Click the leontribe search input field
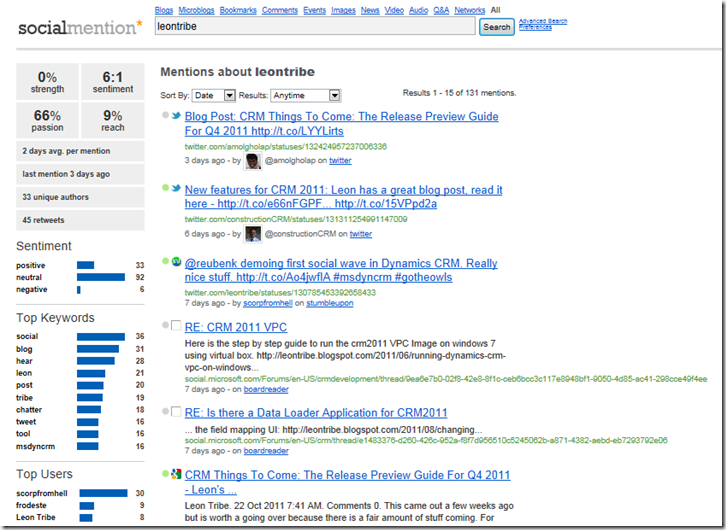This screenshot has height=530, width=726. 315,26
